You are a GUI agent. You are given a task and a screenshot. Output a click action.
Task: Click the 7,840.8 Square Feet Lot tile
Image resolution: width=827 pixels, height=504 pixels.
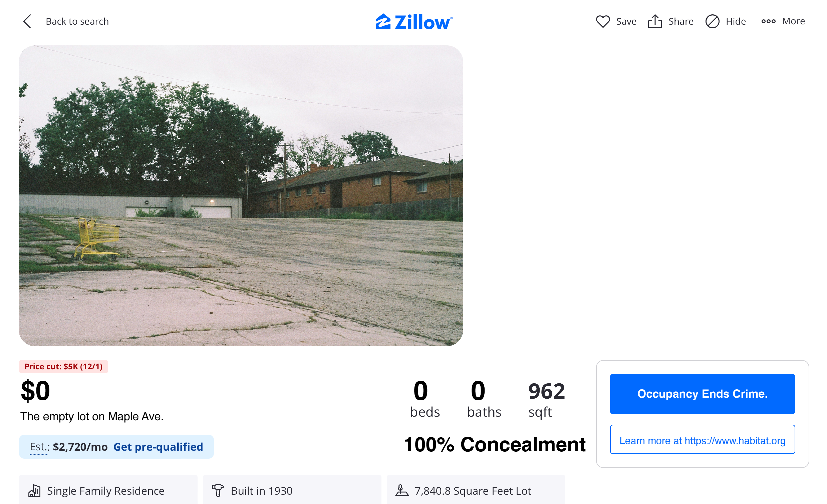[x=476, y=490]
